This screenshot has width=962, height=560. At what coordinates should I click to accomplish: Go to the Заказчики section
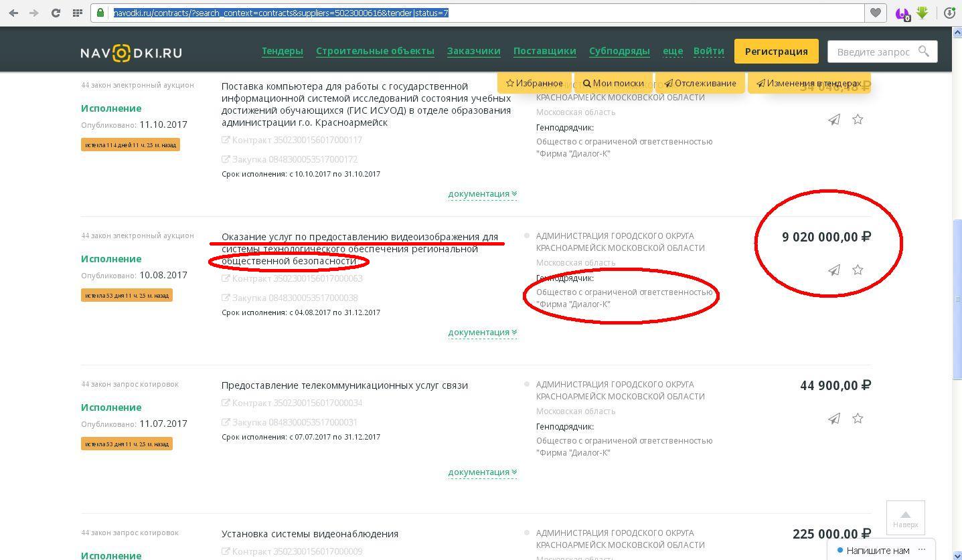point(473,51)
